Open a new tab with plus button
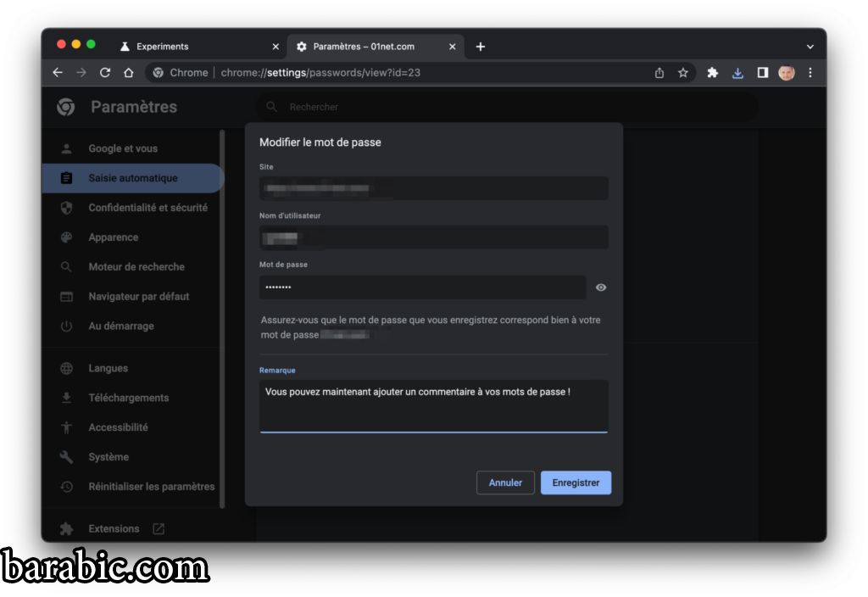 pos(481,47)
